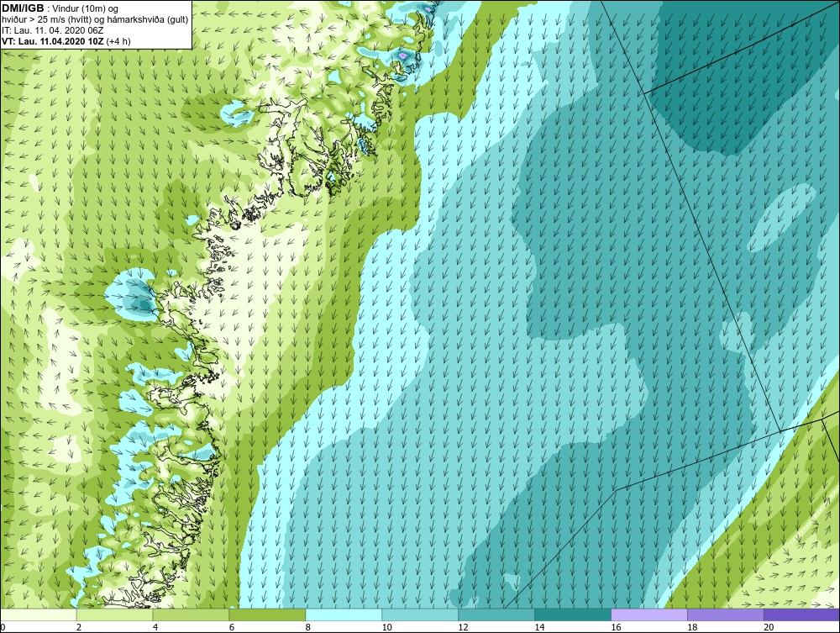This screenshot has width=840, height=633.
Task: Click the 'DMI/IGB' title text
Action: pos(23,8)
